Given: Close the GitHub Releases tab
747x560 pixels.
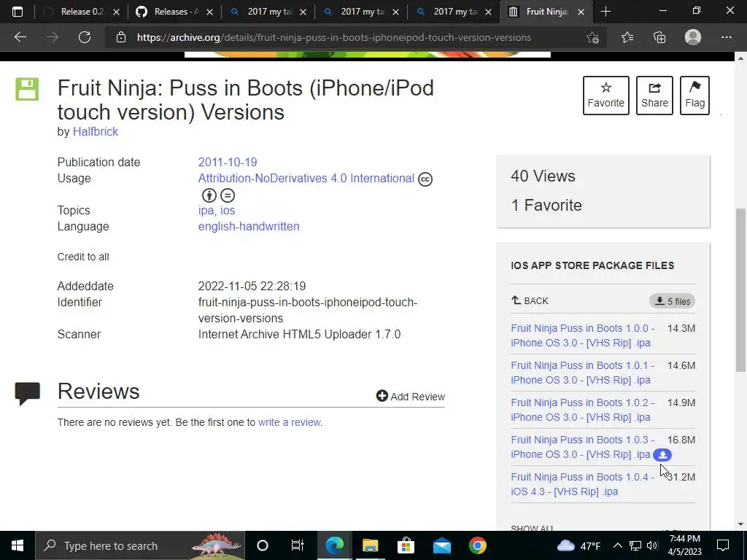Looking at the screenshot, I should tap(209, 12).
